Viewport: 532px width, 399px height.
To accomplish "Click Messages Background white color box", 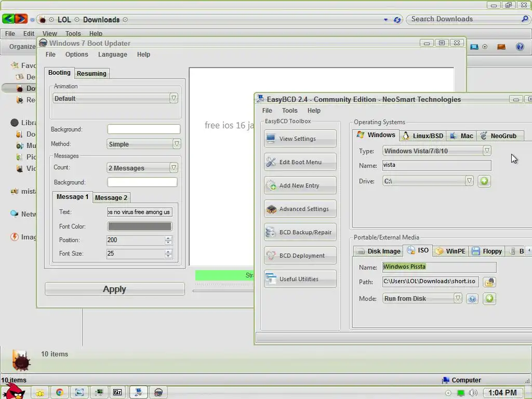I will 142,182.
